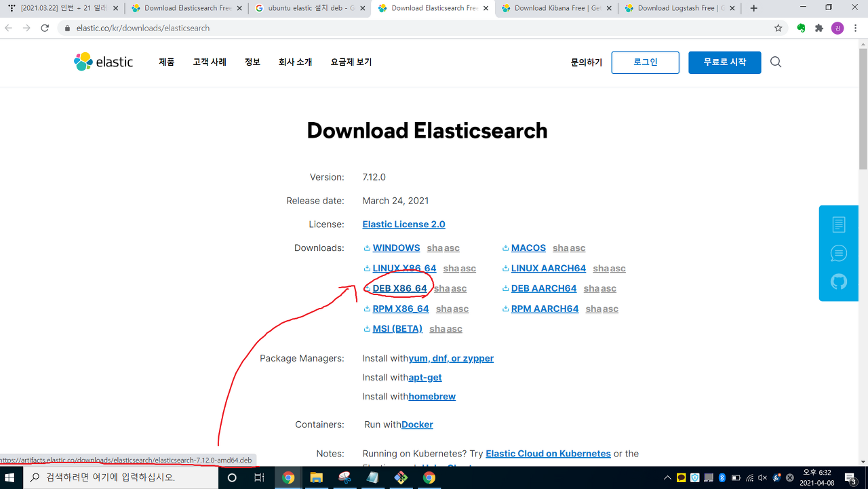
Task: Open the Snipping Tool taskbar icon
Action: 344,477
